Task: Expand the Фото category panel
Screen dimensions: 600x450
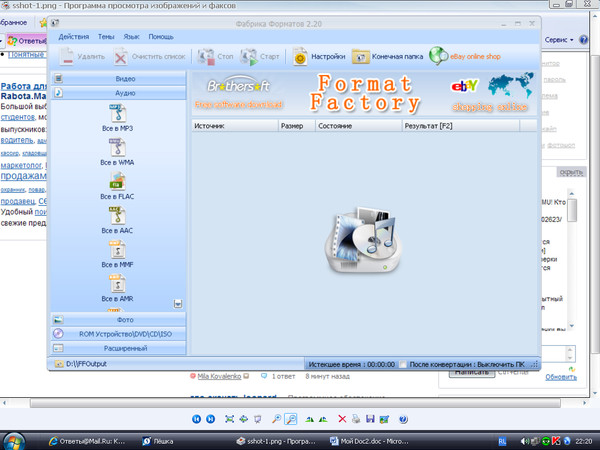Action: click(119, 320)
